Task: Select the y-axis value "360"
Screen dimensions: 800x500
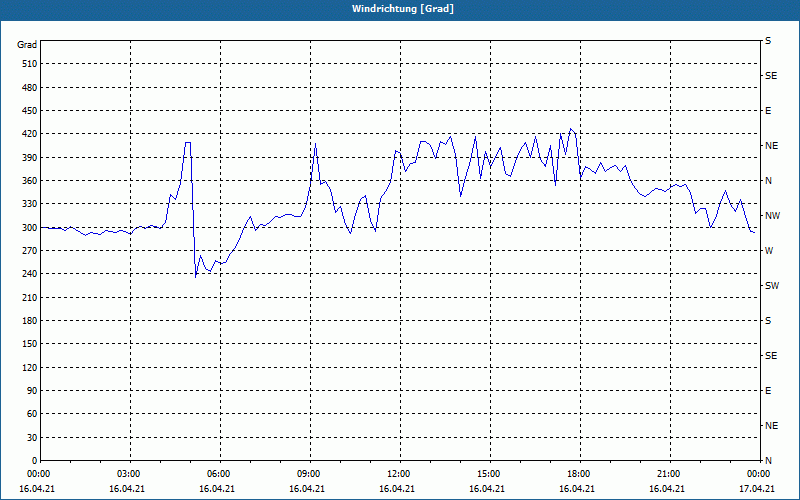Action: 30,181
